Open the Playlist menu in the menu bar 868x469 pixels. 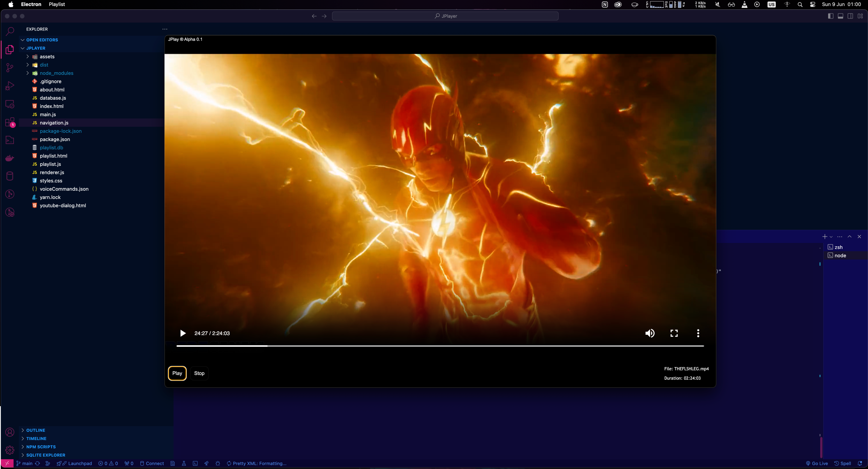57,4
